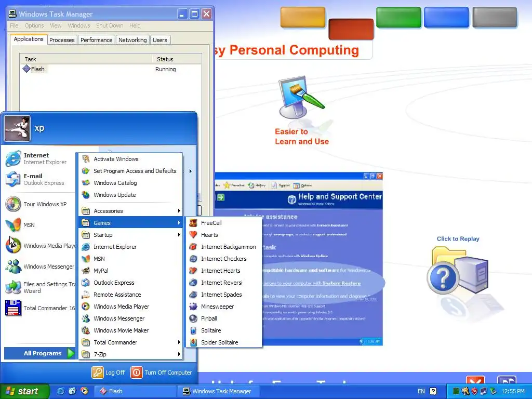Start Tour Windows XP
The image size is (532, 399).
pos(39,204)
